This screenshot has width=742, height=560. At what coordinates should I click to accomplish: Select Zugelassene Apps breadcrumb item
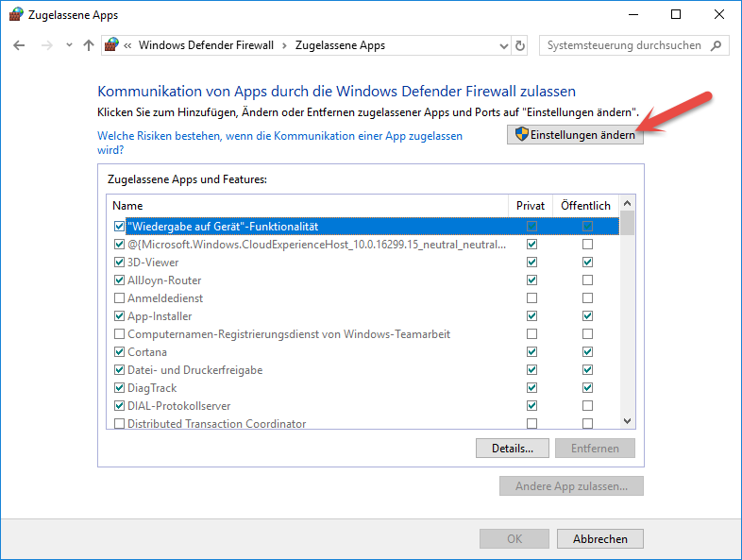click(340, 45)
